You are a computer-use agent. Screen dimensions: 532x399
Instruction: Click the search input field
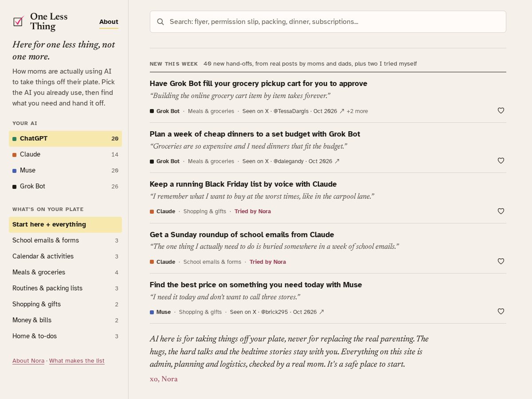328,22
